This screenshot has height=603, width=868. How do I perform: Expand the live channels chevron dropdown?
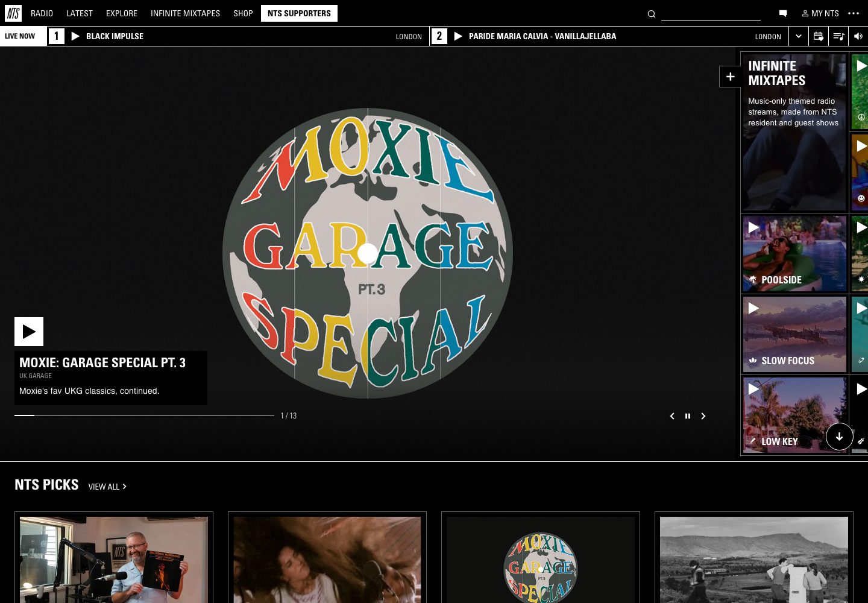click(799, 36)
